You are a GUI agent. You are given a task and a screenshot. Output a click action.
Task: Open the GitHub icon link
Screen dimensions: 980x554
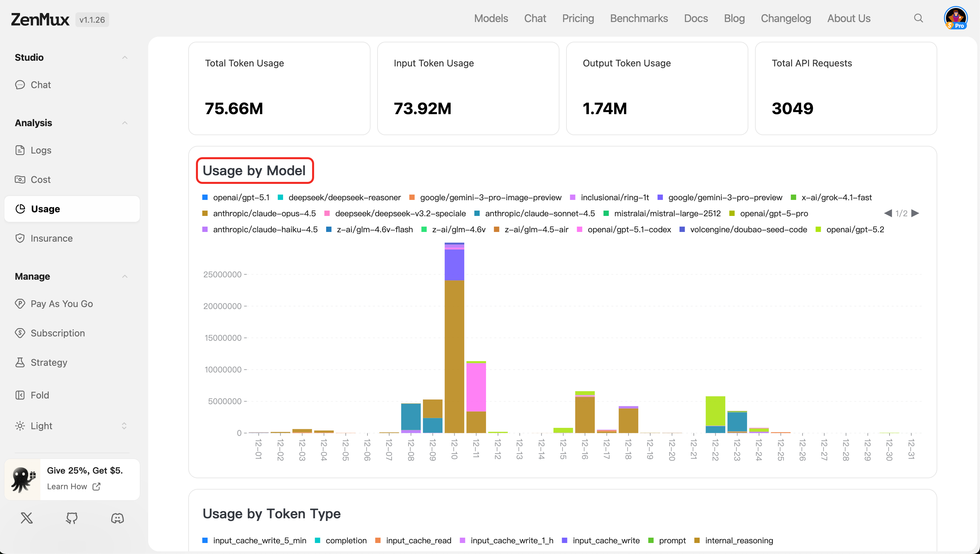72,518
